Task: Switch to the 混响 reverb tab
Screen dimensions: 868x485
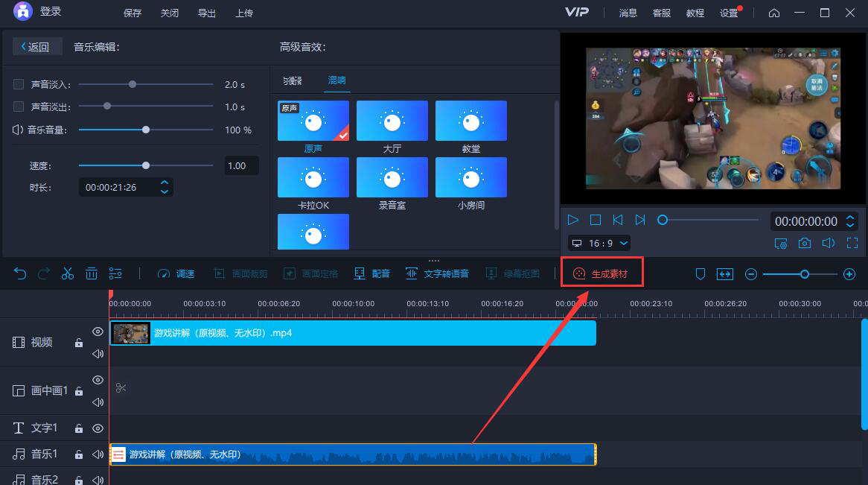Action: click(x=336, y=80)
